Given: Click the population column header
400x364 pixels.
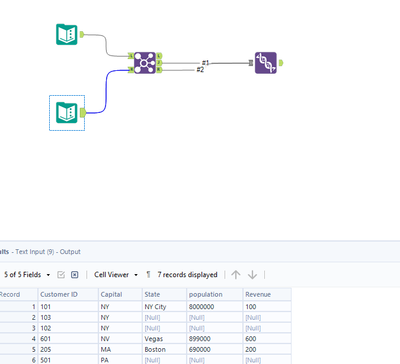Looking at the screenshot, I should (215, 294).
